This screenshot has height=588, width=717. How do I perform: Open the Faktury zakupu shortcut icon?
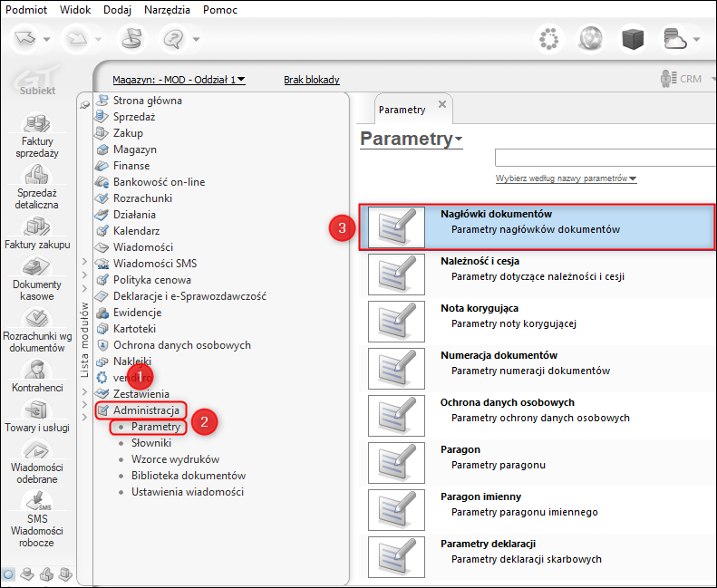(36, 227)
